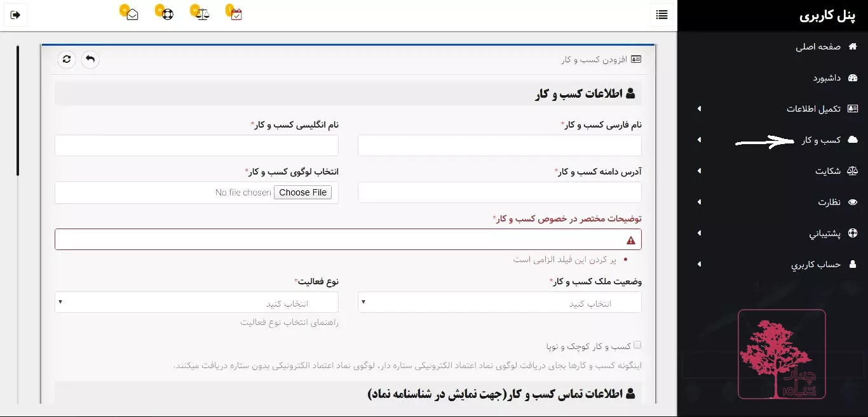Viewport: 868px width, 417px height.
Task: Click the آدرس دامنه کسب و کار input
Action: click(x=499, y=192)
